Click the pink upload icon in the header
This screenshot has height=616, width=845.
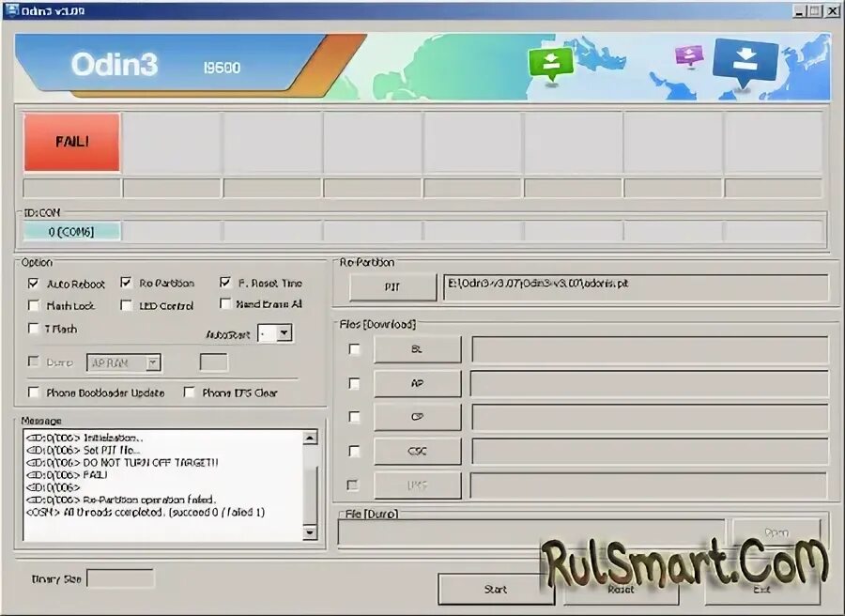coord(688,56)
